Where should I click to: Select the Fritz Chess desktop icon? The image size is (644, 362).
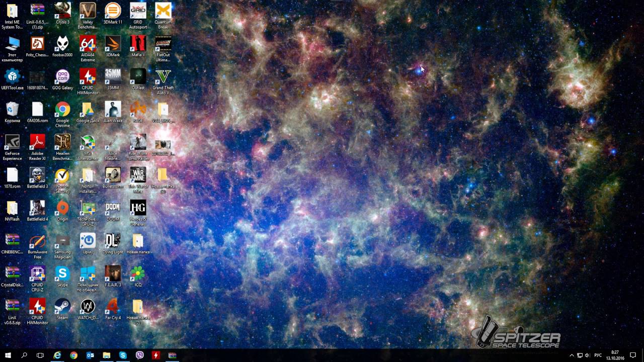[x=37, y=47]
